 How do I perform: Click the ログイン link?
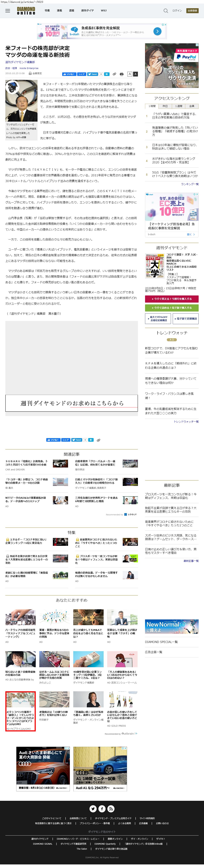point(177,11)
